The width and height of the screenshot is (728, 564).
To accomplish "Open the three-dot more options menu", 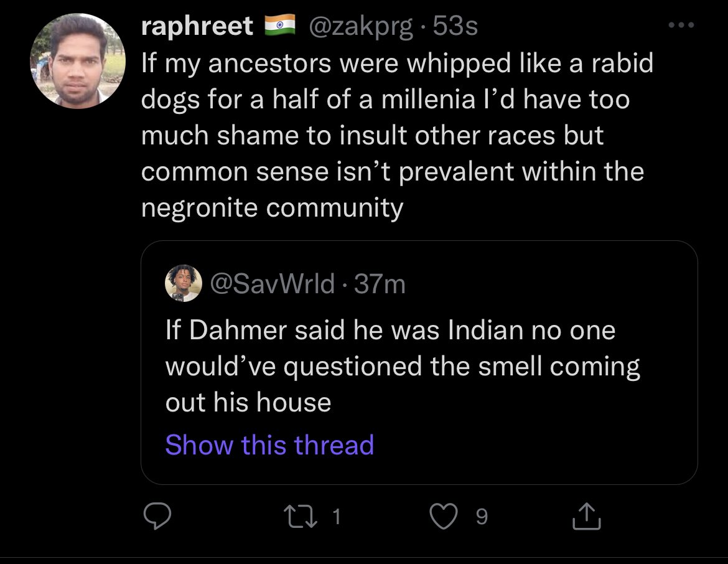I will pos(681,27).
